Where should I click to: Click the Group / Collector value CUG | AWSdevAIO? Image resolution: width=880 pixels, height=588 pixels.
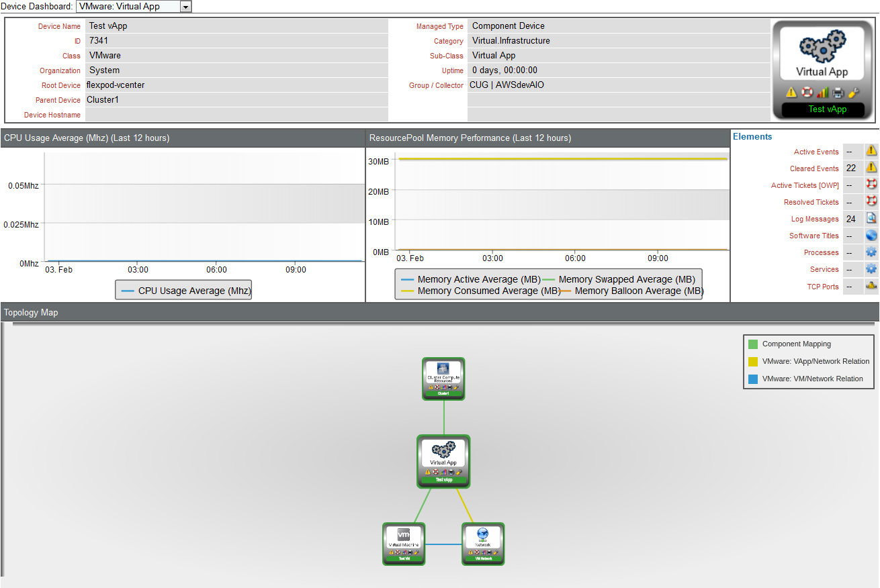(507, 85)
